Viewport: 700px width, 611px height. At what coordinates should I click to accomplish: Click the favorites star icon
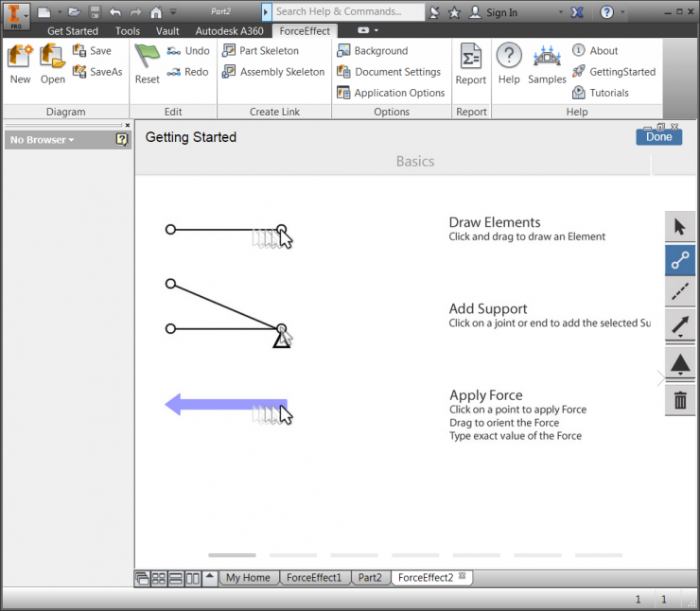click(454, 12)
